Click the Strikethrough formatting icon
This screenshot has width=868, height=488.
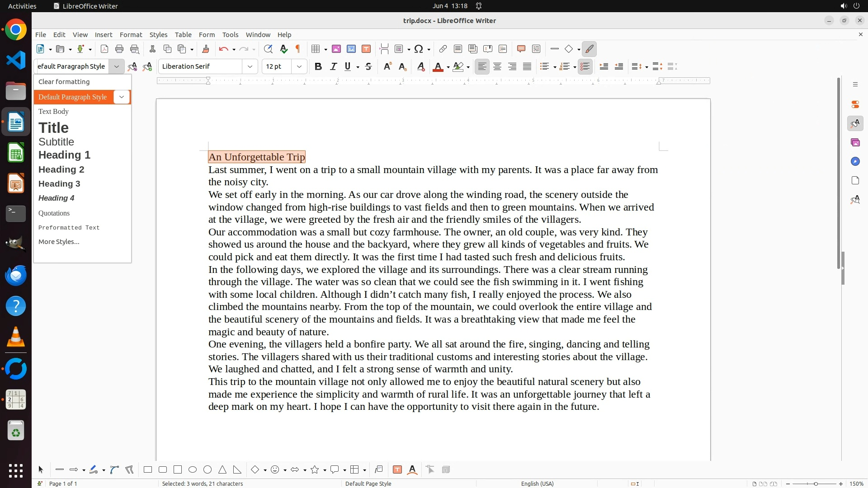(368, 67)
